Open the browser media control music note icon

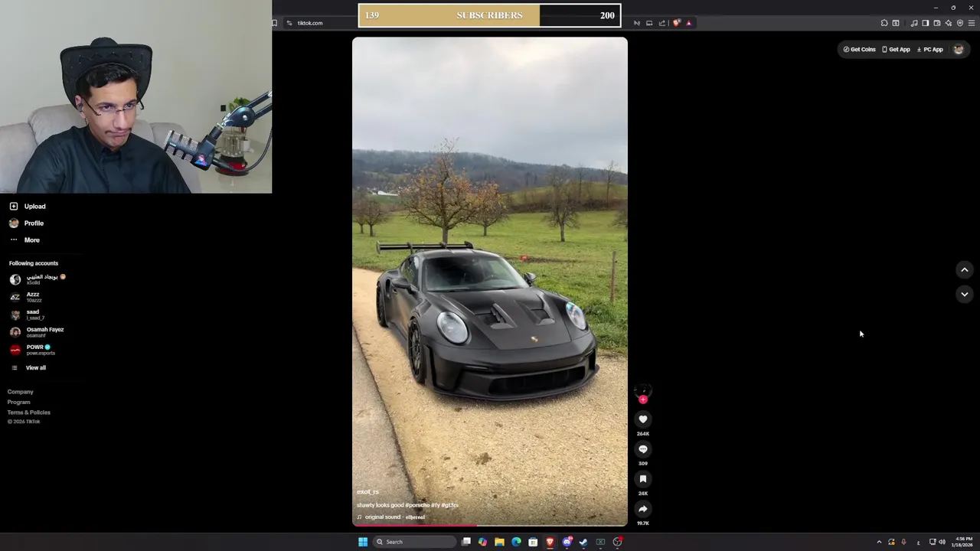(x=914, y=23)
